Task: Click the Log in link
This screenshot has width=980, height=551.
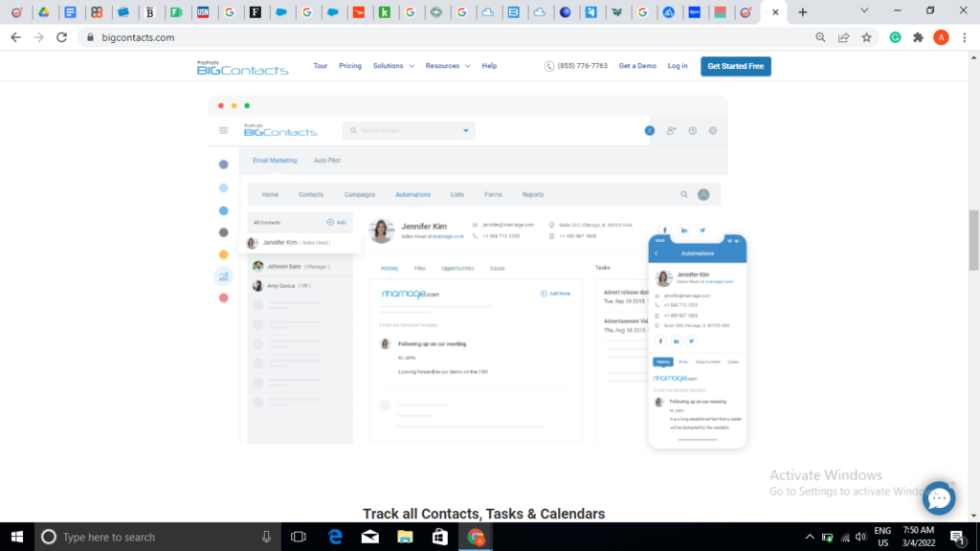Action: click(678, 66)
